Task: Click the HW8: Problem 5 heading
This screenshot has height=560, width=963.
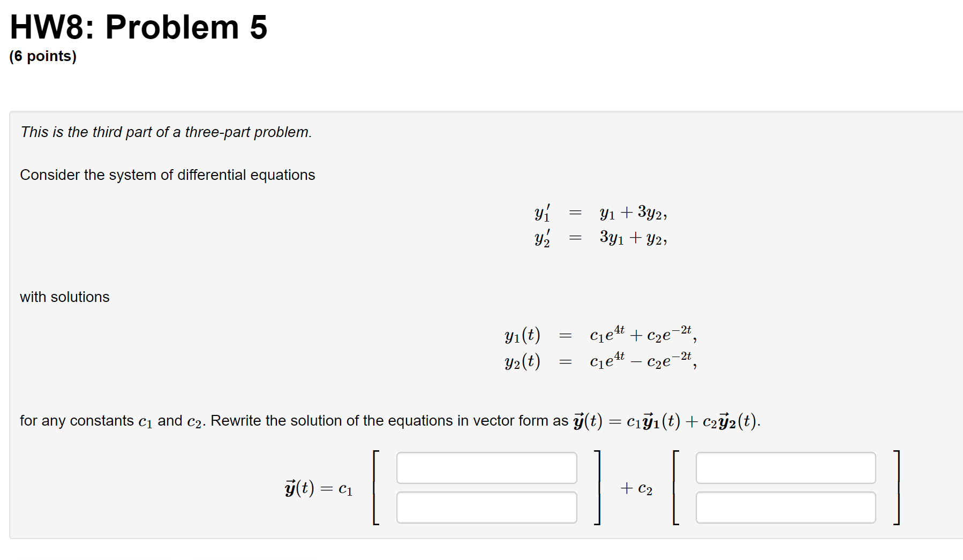Action: coord(138,27)
